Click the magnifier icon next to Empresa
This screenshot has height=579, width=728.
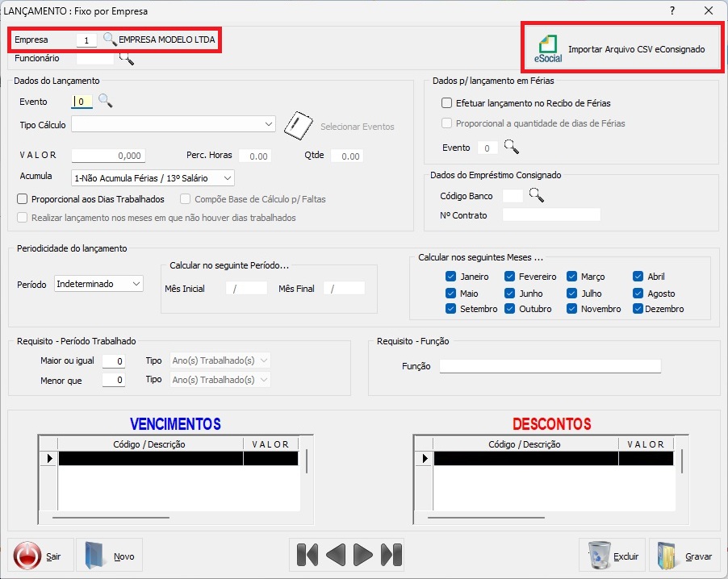[x=110, y=40]
